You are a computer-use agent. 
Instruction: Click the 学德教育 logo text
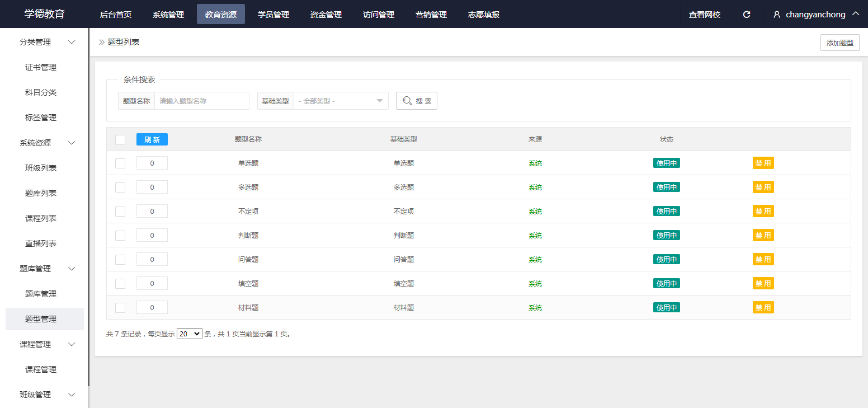(x=44, y=14)
